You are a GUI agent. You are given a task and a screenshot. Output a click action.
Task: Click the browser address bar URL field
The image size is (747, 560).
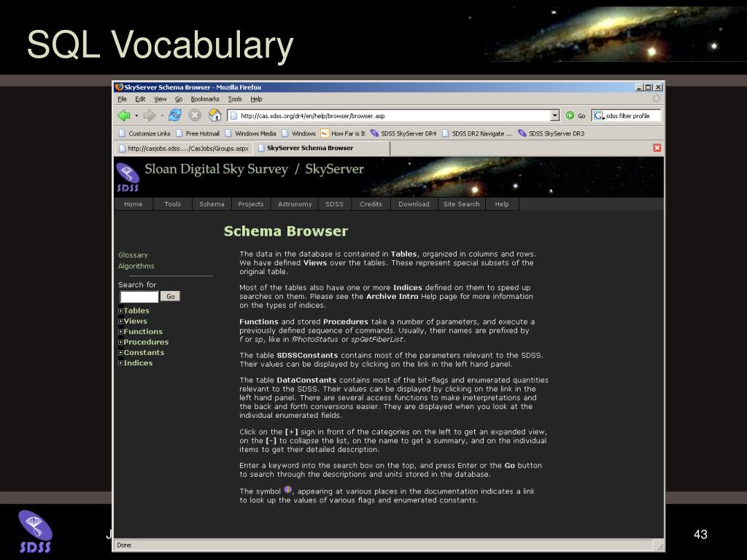(390, 116)
